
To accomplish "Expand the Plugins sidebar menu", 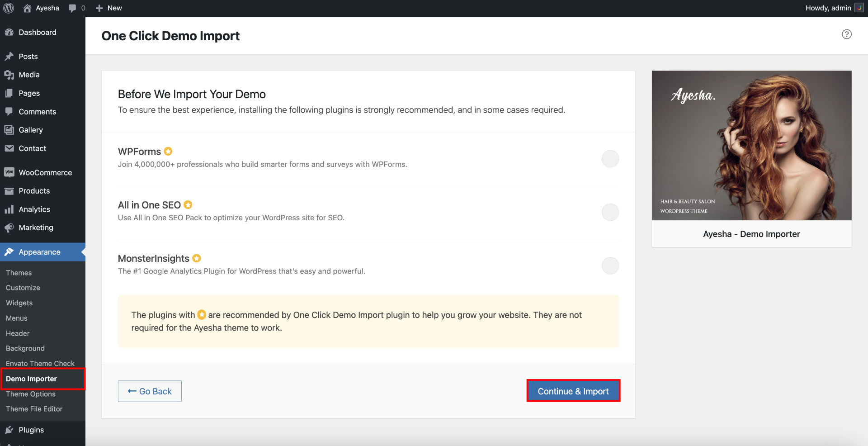I will [31, 430].
